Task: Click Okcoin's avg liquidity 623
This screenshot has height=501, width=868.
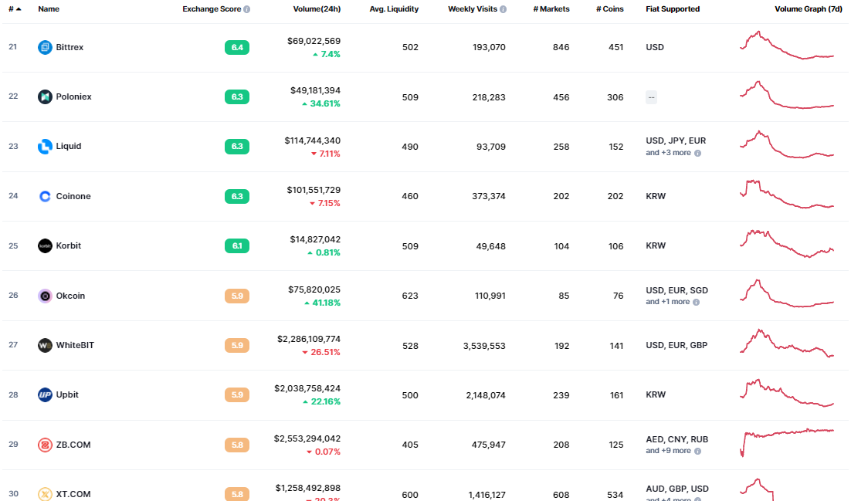Action: (x=410, y=296)
